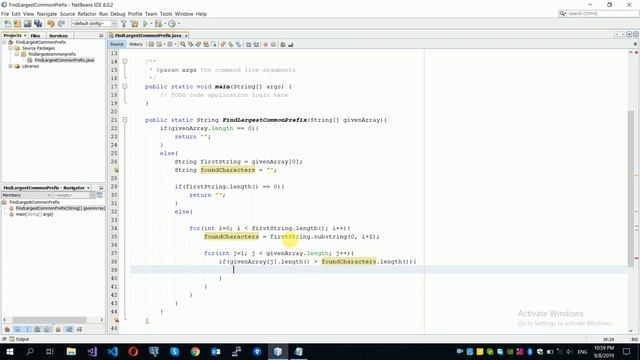Click the Search (Ctrl+I) field

tap(598, 13)
